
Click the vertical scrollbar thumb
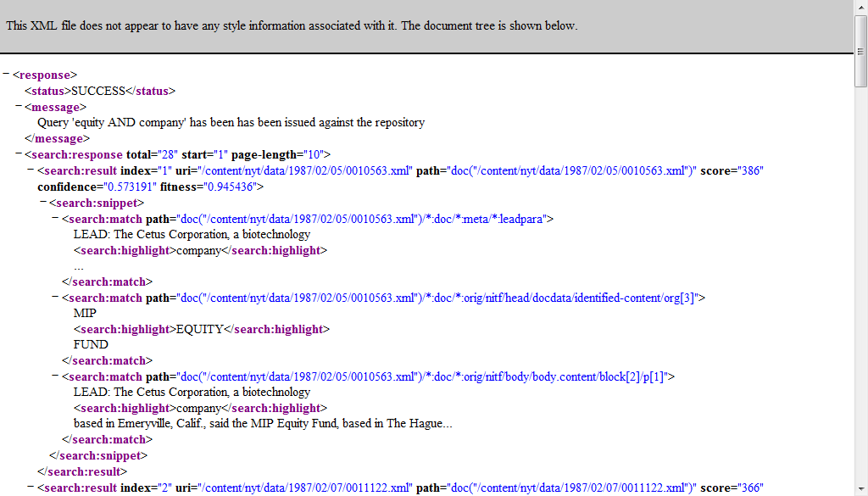(860, 51)
